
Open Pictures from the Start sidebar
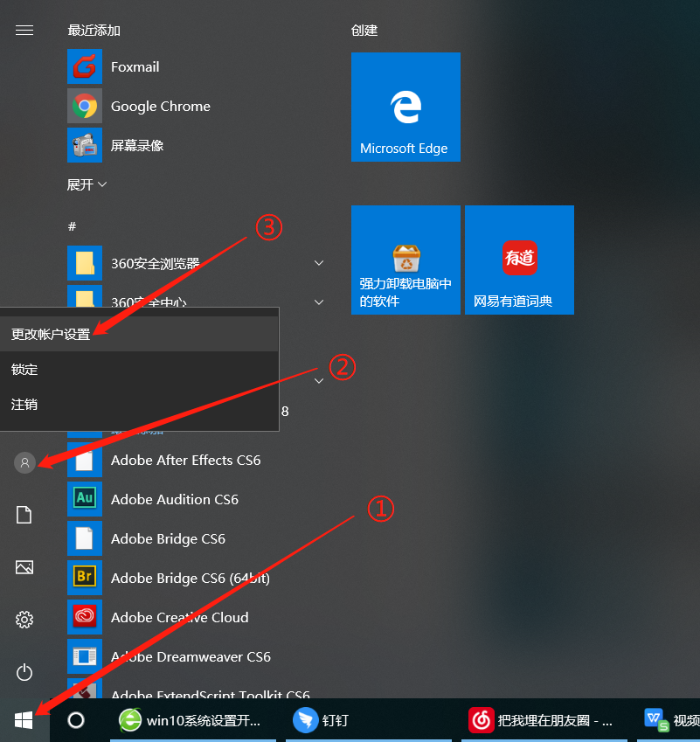(24, 567)
